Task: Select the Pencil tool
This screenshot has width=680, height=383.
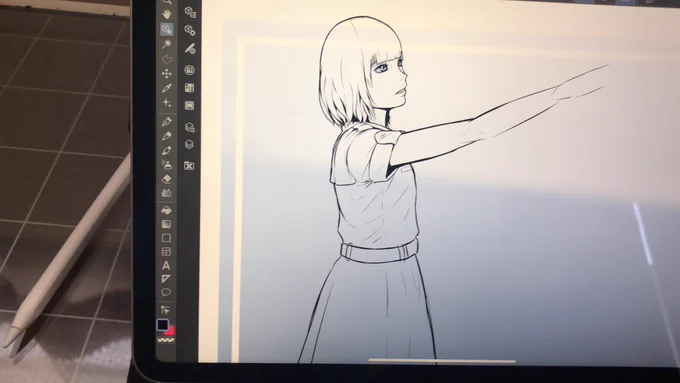Action: click(x=167, y=136)
